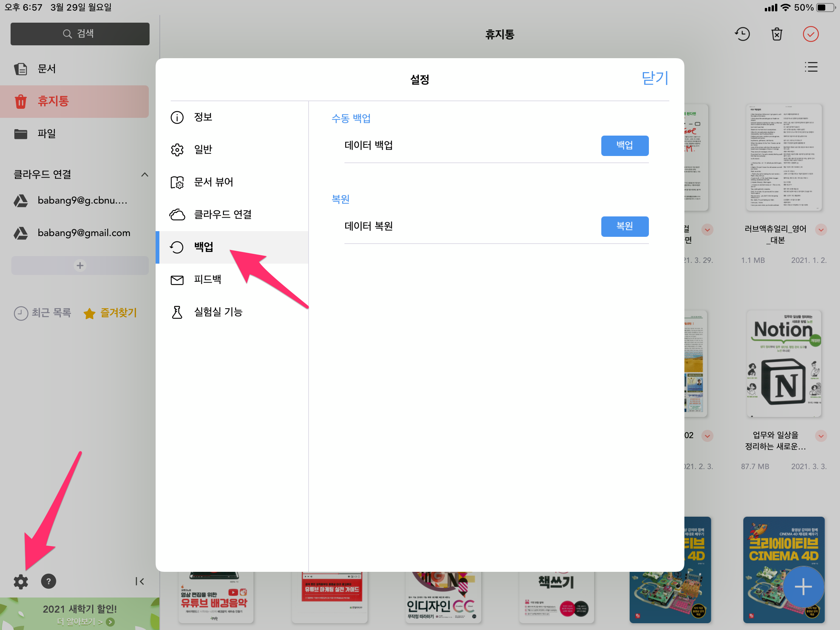Collapse the 클라우드 연결 sidebar section
The height and width of the screenshot is (630, 840).
[x=144, y=174]
